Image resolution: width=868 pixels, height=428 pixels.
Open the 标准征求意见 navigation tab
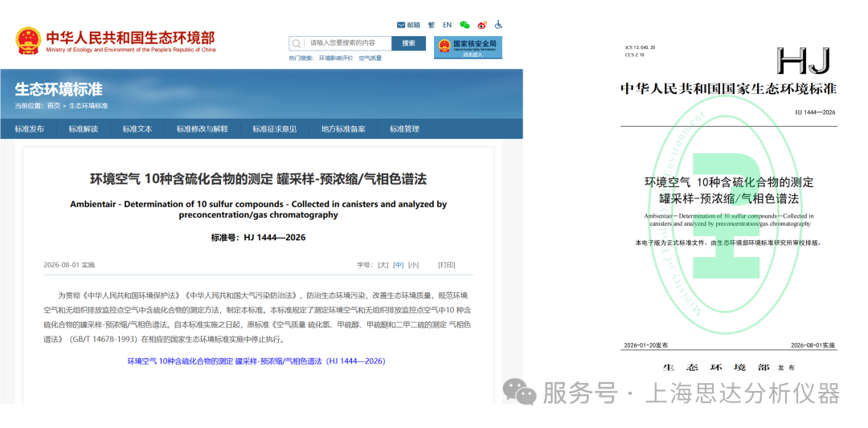point(275,129)
